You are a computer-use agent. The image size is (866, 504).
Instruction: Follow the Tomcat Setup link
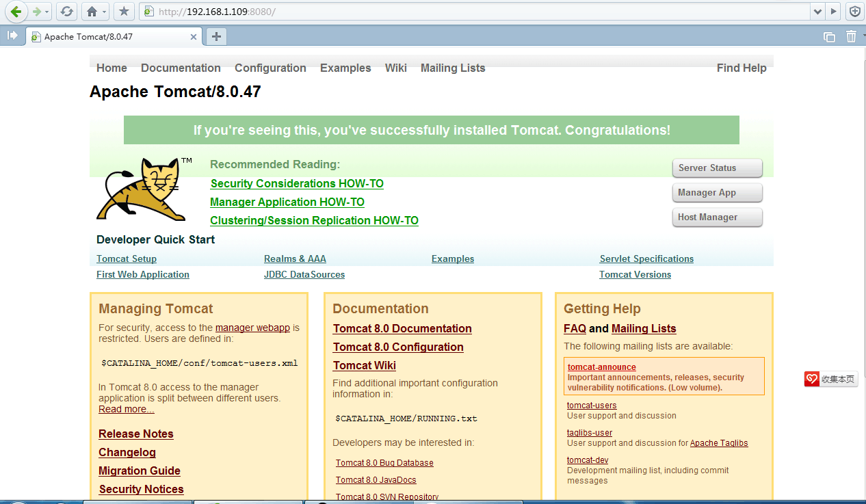127,258
